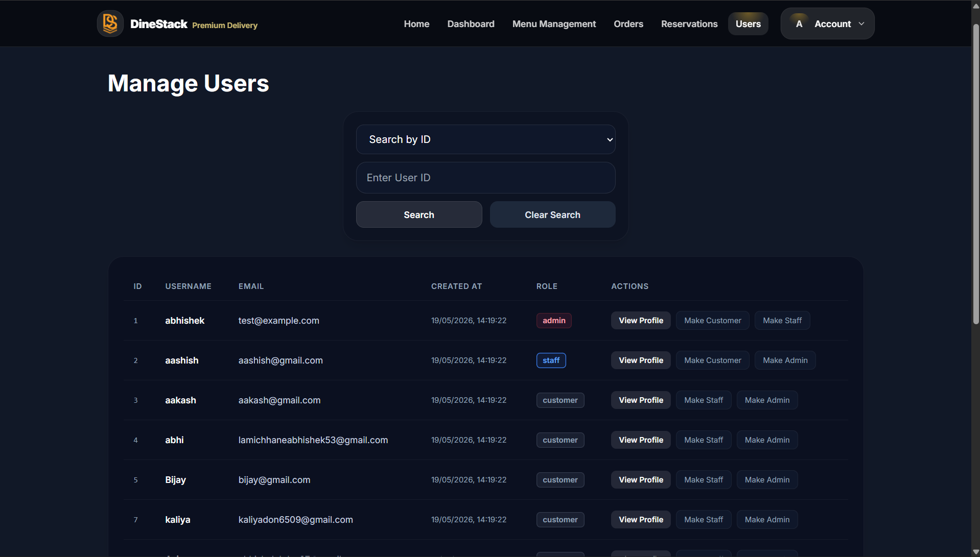980x557 pixels.
Task: Click the email lamichhaneabhishek53@gmail.com
Action: pyautogui.click(x=313, y=440)
